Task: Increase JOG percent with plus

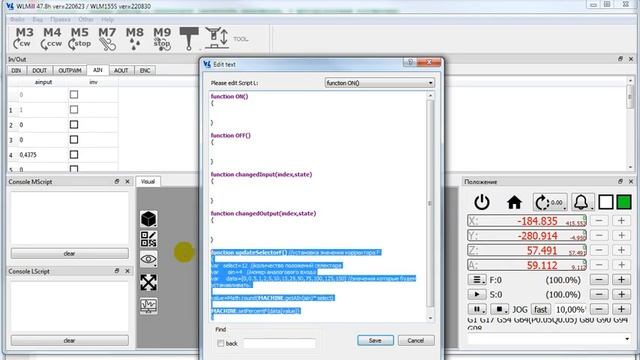Action: (x=621, y=309)
